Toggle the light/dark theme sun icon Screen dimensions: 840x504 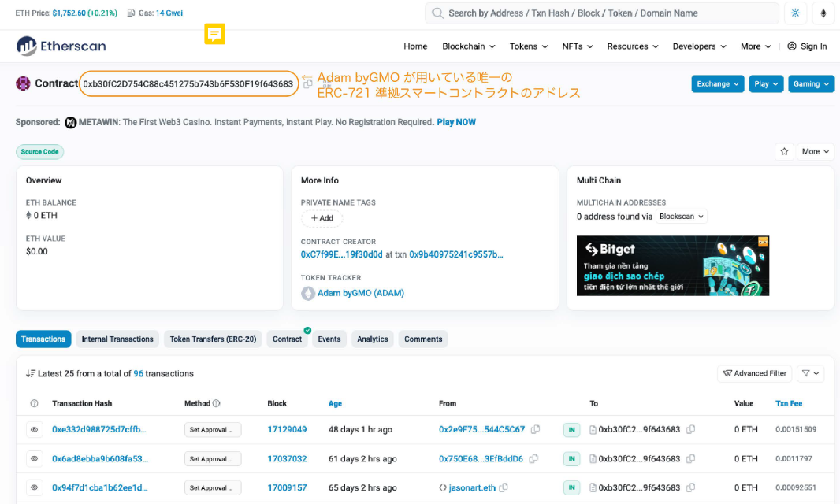coord(795,13)
